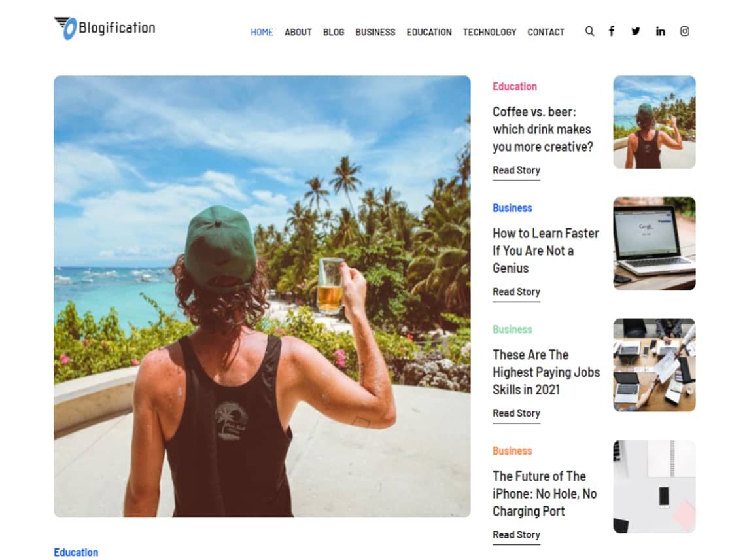Open the LinkedIn icon in header

(x=660, y=31)
